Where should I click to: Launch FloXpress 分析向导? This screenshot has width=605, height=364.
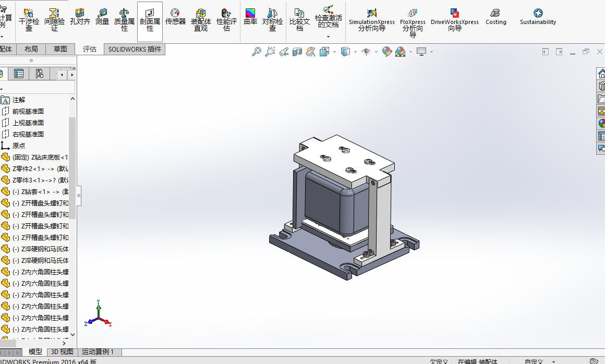pos(413,23)
